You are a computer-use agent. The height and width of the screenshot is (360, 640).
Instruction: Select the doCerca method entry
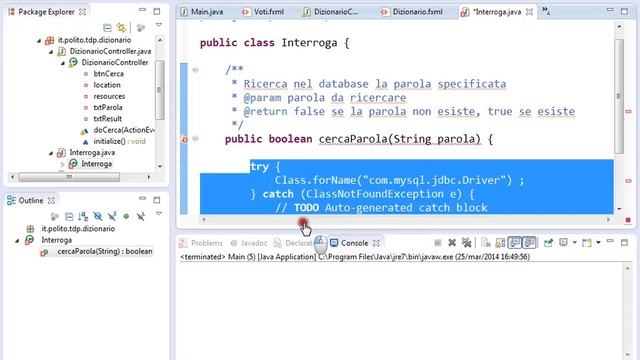124,130
